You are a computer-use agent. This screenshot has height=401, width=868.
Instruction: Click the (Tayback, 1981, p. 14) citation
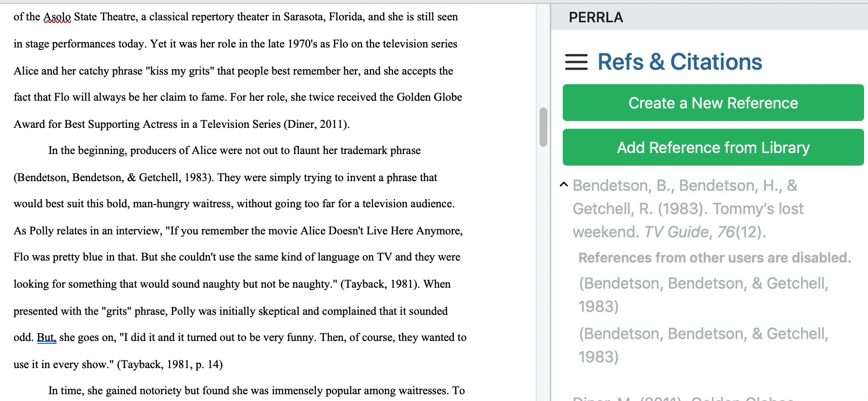pos(170,365)
